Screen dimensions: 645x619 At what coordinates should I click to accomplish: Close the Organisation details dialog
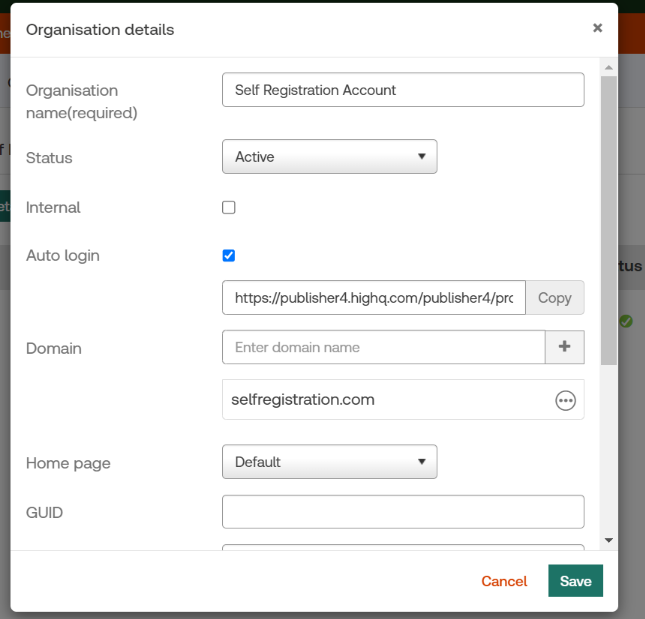coord(597,28)
